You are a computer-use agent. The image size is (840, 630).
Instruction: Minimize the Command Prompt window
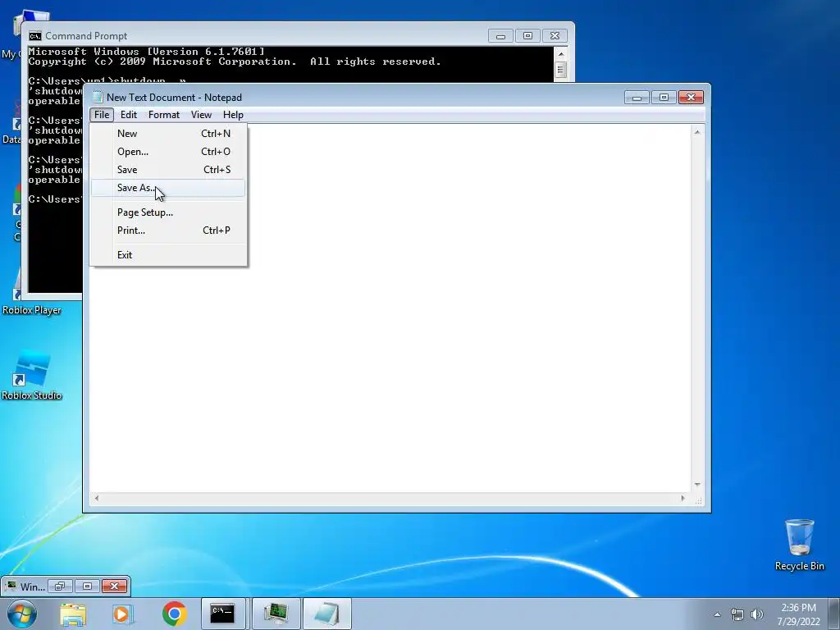pos(501,36)
